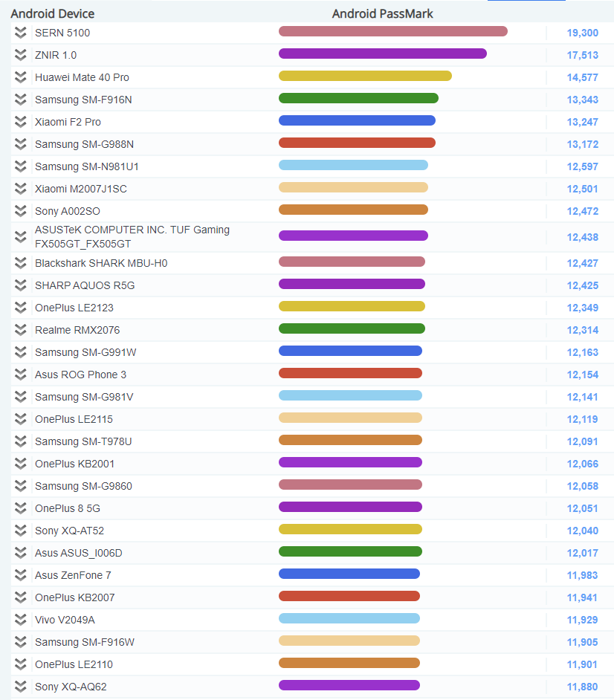This screenshot has height=700, width=614.
Task: Click the Android PassMark column header
Action: point(382,14)
